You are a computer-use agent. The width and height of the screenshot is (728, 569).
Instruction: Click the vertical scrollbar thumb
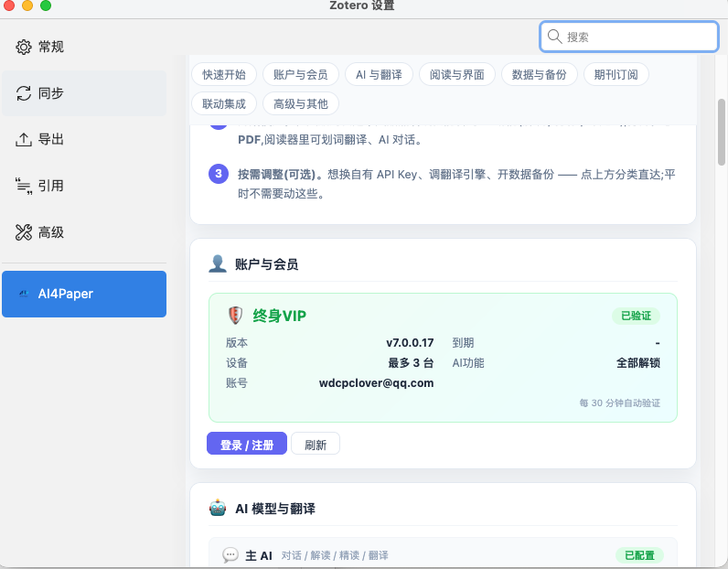[x=721, y=132]
